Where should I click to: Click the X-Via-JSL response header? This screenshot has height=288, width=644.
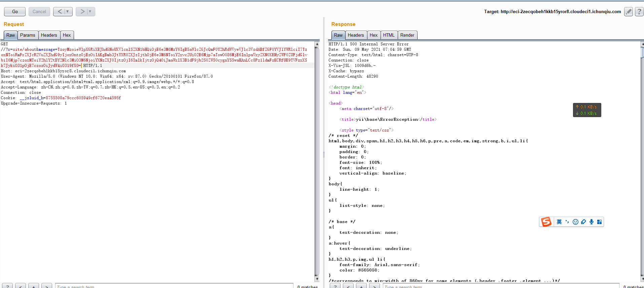pos(352,66)
